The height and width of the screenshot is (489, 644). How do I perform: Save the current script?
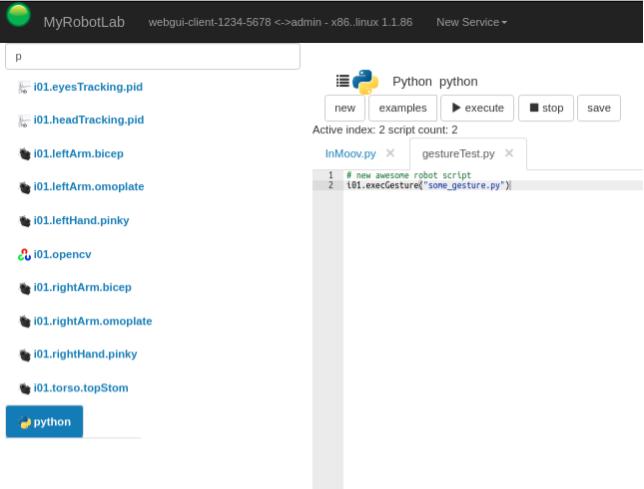599,108
